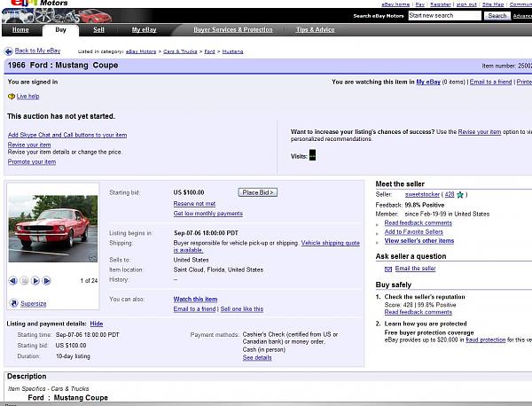
Task: Hide the Listing and payment details section
Action: pyautogui.click(x=97, y=324)
